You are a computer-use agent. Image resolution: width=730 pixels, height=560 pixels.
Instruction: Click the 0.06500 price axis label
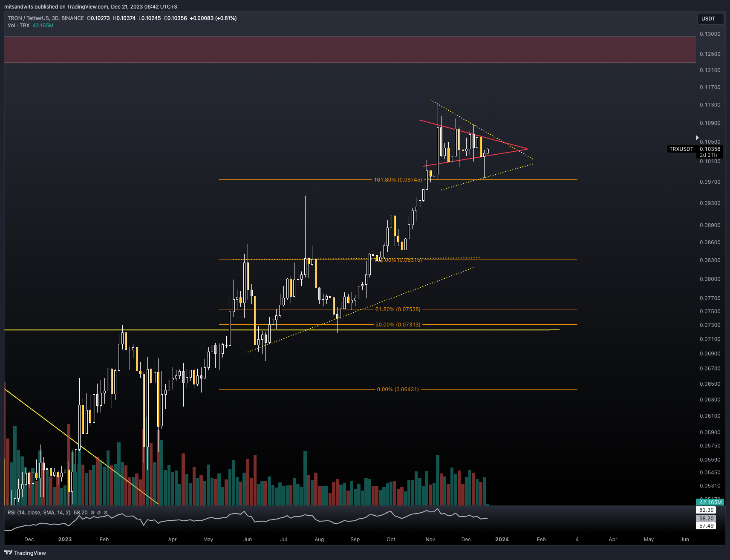[x=710, y=384]
